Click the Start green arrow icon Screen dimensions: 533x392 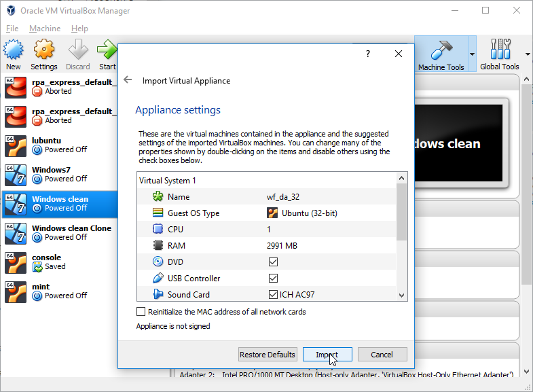point(107,50)
